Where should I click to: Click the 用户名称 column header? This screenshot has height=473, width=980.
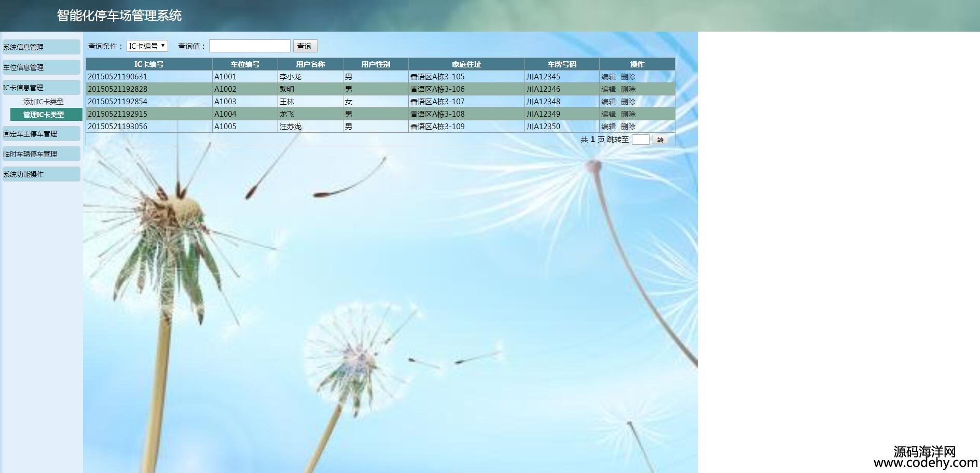310,64
